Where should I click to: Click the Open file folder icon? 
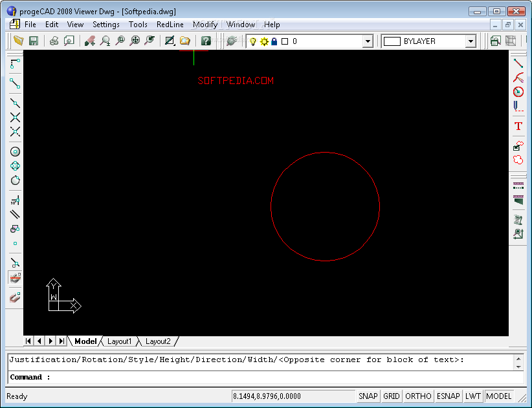pos(19,41)
